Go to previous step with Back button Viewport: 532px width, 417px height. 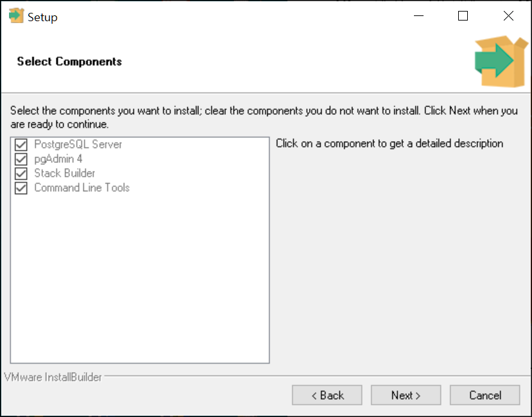tap(327, 395)
